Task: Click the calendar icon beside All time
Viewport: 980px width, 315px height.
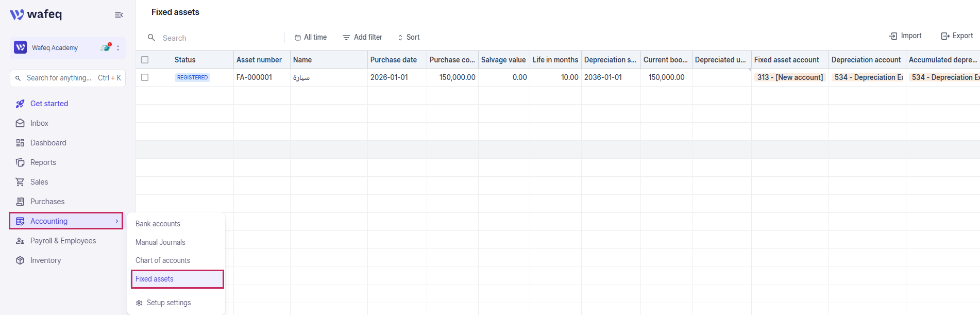Action: (x=298, y=38)
